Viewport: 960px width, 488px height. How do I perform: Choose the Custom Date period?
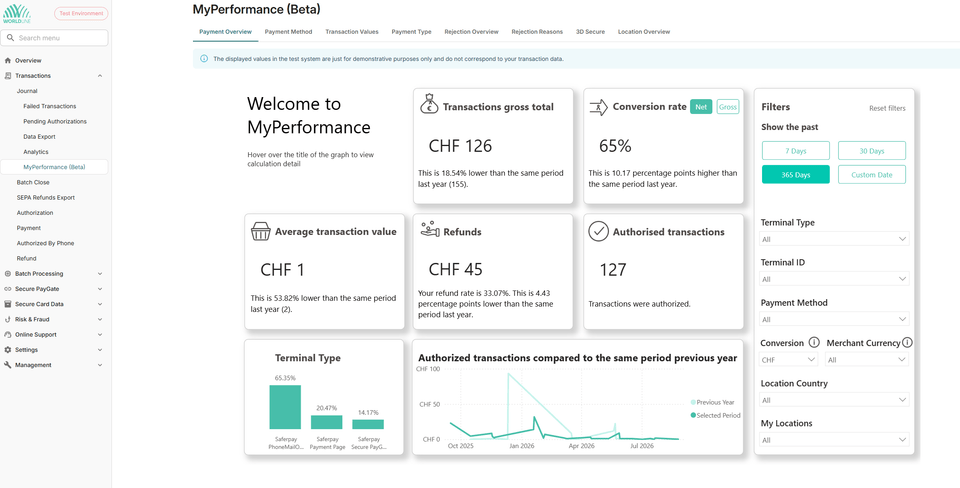tap(872, 175)
